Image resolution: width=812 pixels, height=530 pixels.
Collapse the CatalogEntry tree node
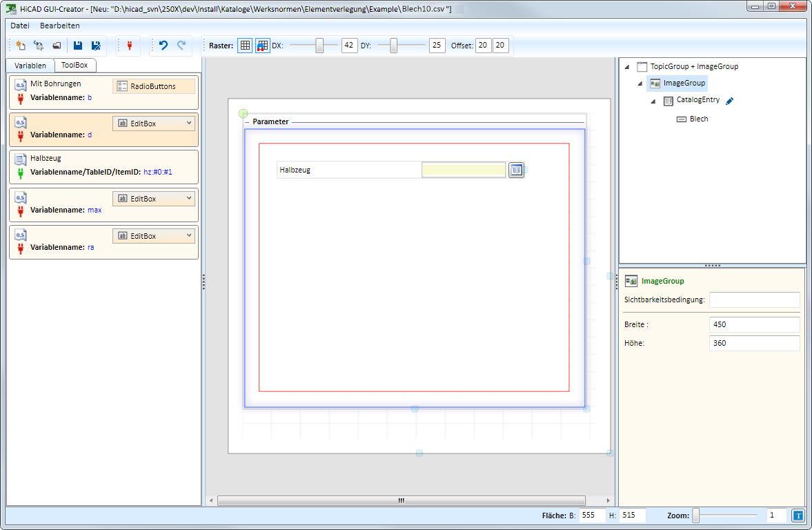pos(653,101)
